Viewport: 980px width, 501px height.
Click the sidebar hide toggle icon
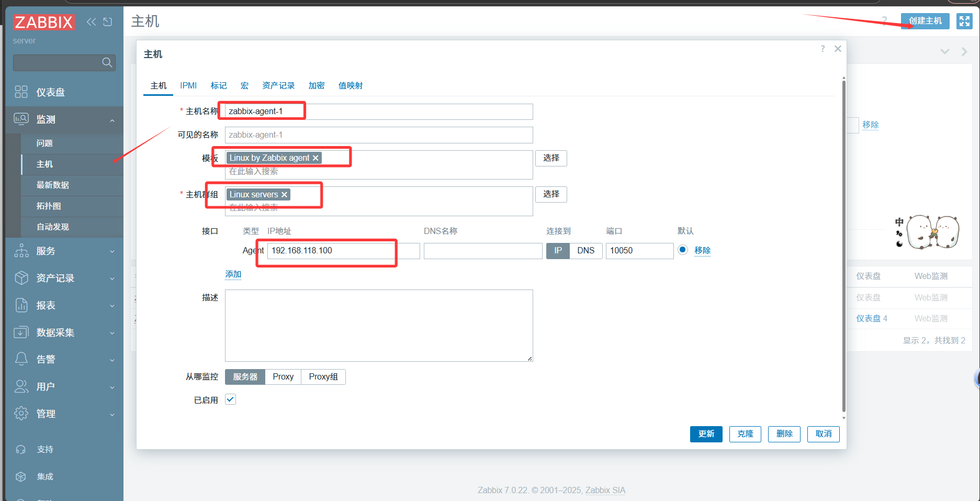108,21
